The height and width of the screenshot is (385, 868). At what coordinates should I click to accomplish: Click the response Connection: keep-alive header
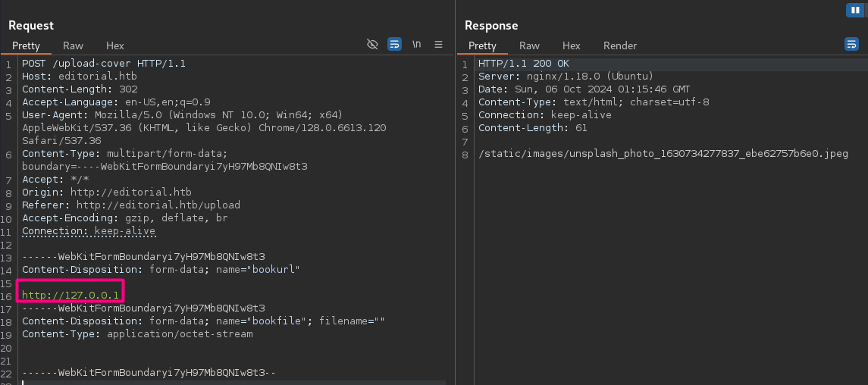pos(545,115)
